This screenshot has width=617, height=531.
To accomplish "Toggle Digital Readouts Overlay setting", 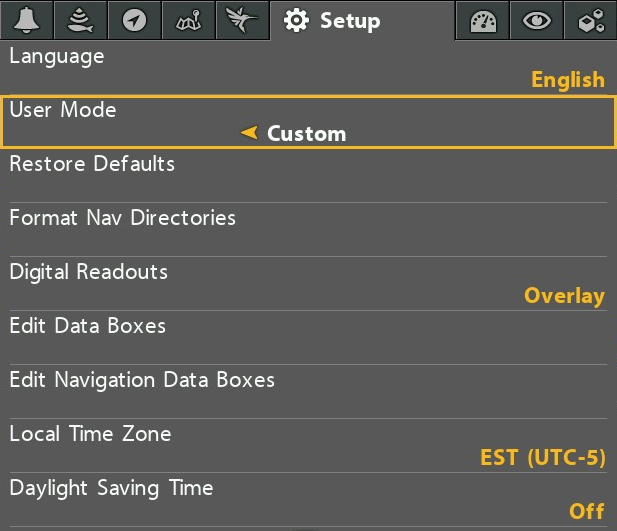I will click(x=564, y=296).
